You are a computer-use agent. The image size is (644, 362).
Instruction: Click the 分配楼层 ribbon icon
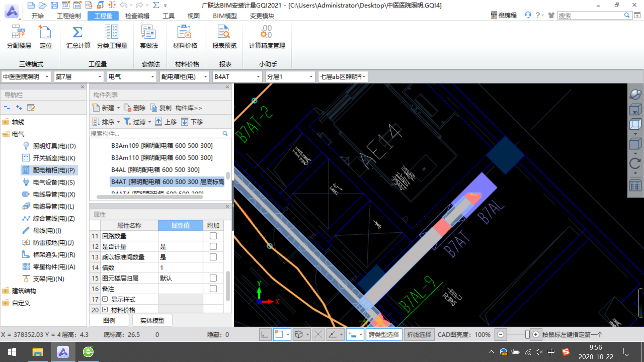19,37
